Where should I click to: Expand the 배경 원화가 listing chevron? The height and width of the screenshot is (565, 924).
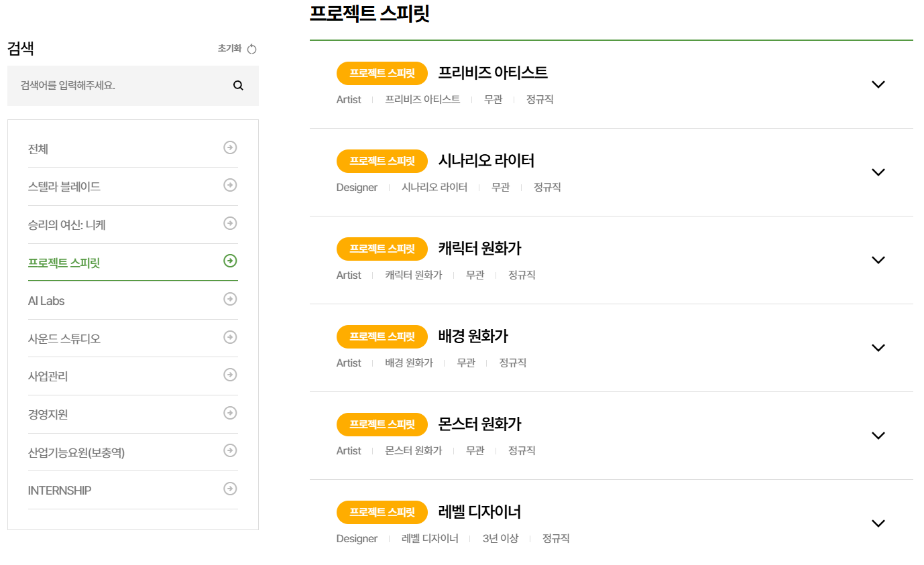point(878,348)
